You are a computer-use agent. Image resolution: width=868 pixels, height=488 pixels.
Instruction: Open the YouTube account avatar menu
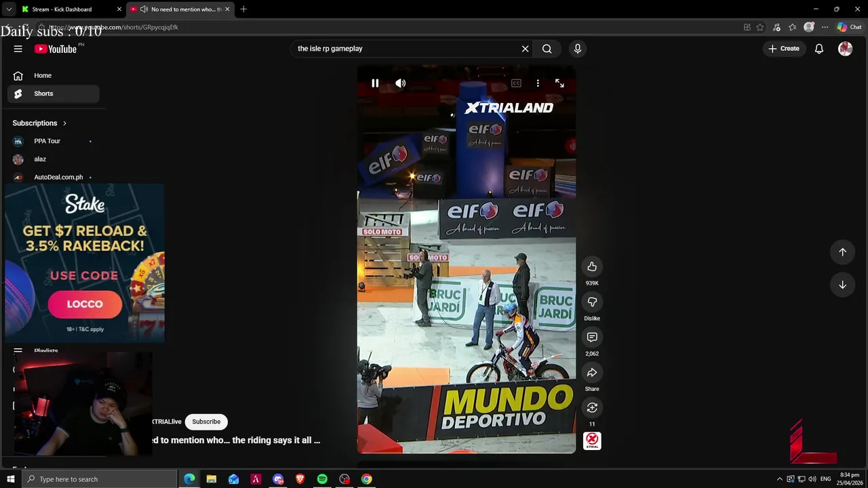pos(845,49)
